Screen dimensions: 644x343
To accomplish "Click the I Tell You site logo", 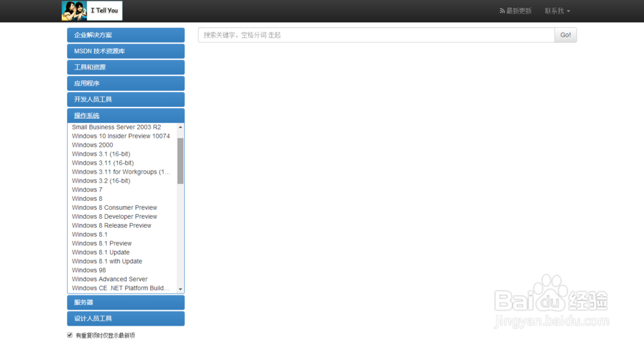I will [92, 11].
